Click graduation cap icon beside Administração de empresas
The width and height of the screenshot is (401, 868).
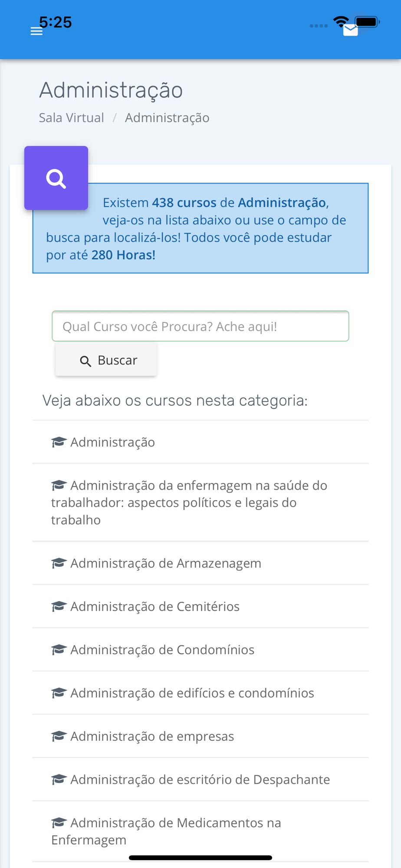coord(59,736)
